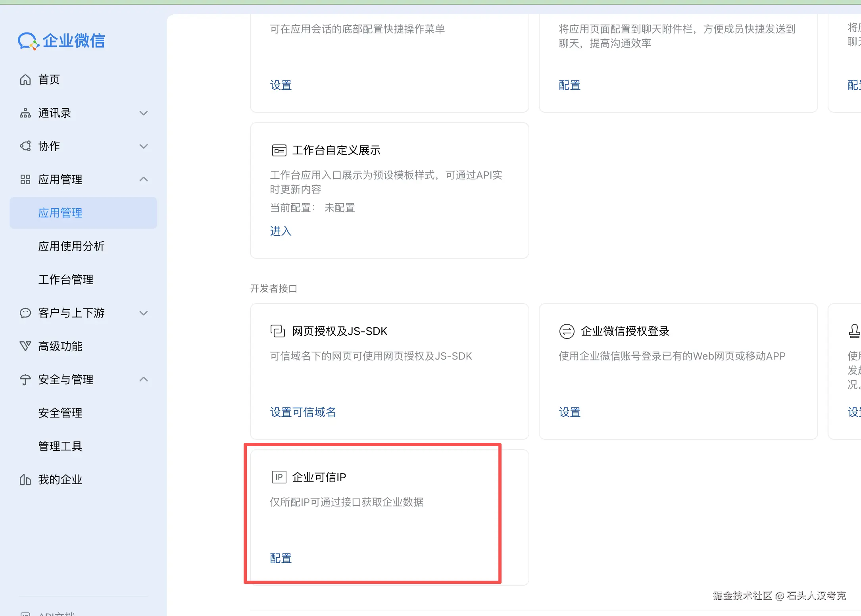861x616 pixels.
Task: Click the 企业可信IP card icon
Action: pyautogui.click(x=279, y=477)
